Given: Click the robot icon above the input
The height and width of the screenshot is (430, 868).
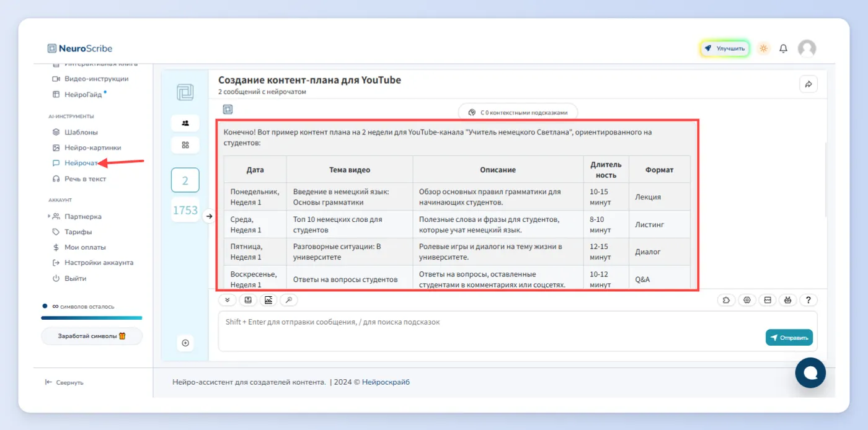Looking at the screenshot, I should click(x=788, y=300).
